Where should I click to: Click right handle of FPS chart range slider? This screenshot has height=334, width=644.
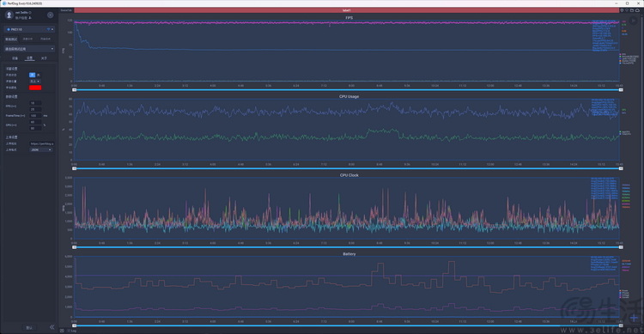pos(621,89)
